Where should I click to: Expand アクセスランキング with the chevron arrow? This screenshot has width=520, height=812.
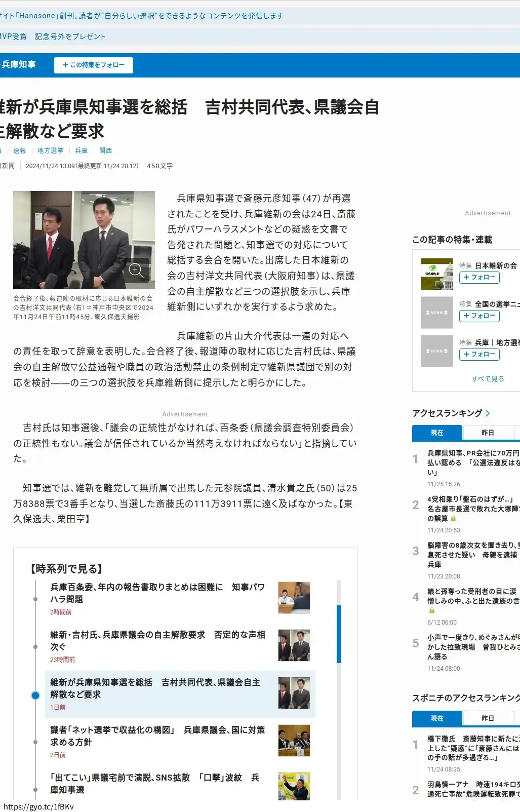coord(488,413)
